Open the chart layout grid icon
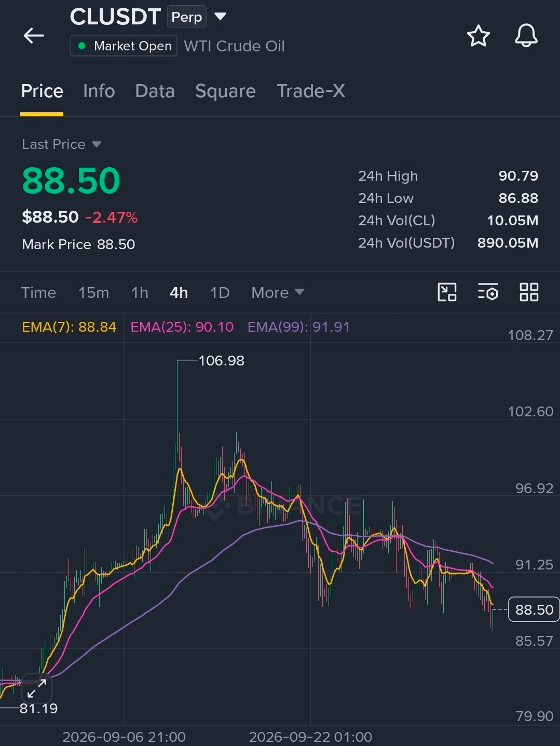 [x=529, y=292]
